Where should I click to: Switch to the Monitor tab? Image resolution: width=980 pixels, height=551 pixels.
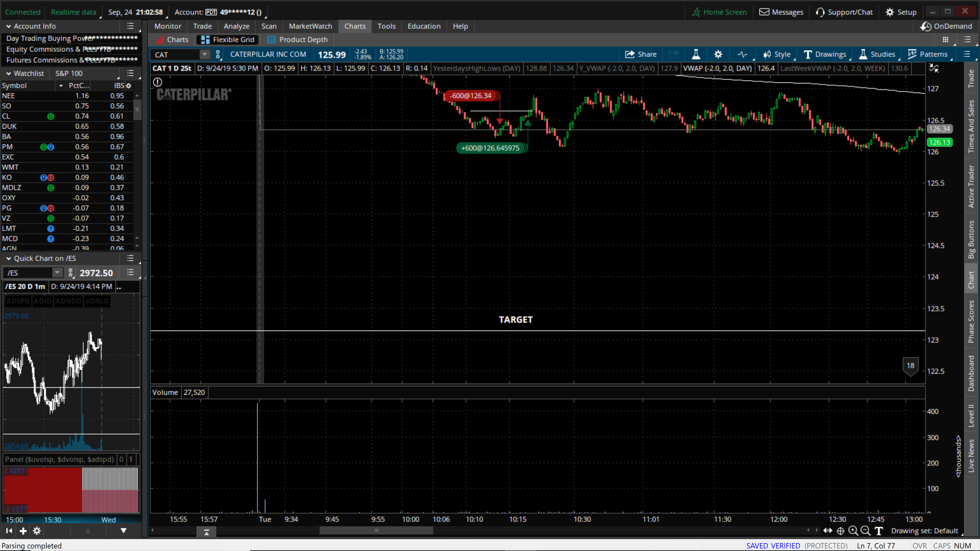[168, 26]
